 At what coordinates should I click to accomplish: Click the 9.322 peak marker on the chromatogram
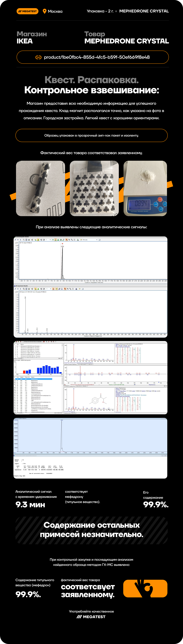[x=62, y=246]
